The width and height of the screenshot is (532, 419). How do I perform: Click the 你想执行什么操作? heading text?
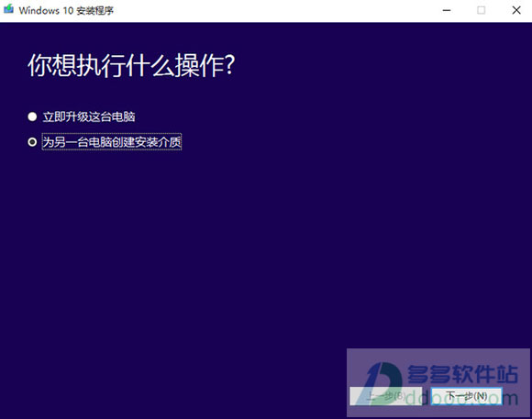[131, 65]
